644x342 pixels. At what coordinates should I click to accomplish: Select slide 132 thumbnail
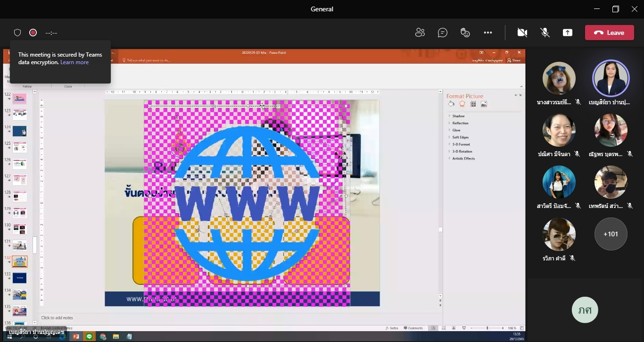coord(20,262)
